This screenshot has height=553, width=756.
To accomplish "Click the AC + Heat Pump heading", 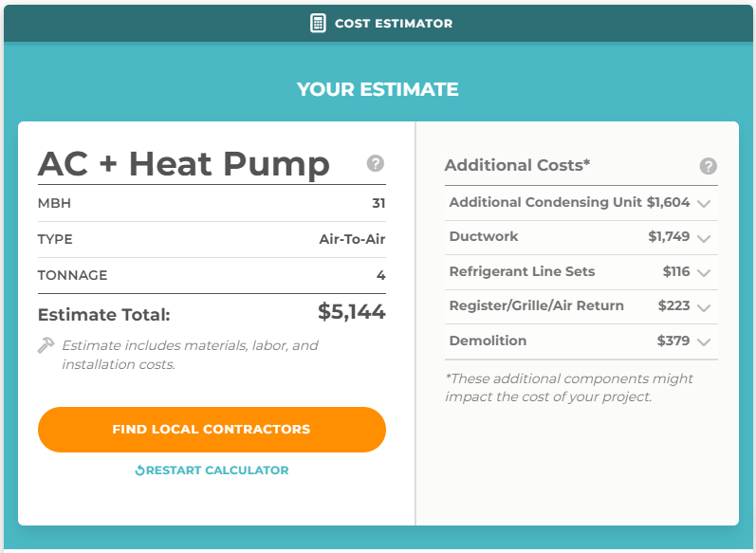I will click(x=184, y=164).
